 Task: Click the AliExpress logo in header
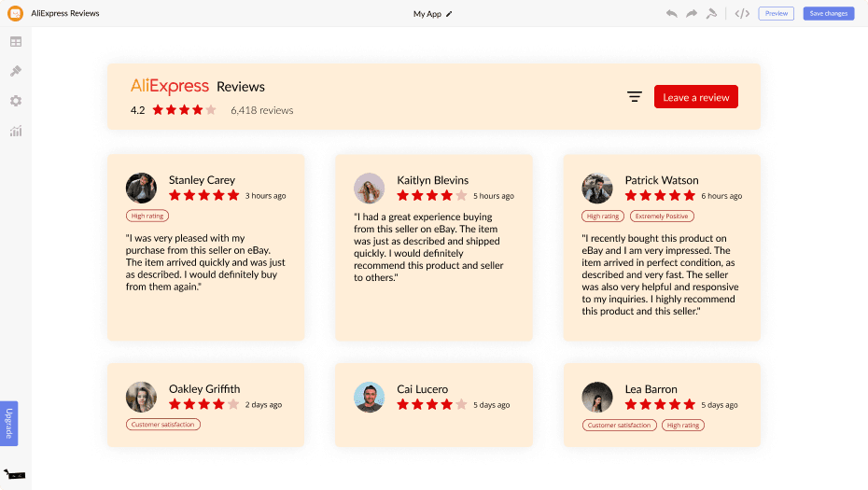coord(169,87)
